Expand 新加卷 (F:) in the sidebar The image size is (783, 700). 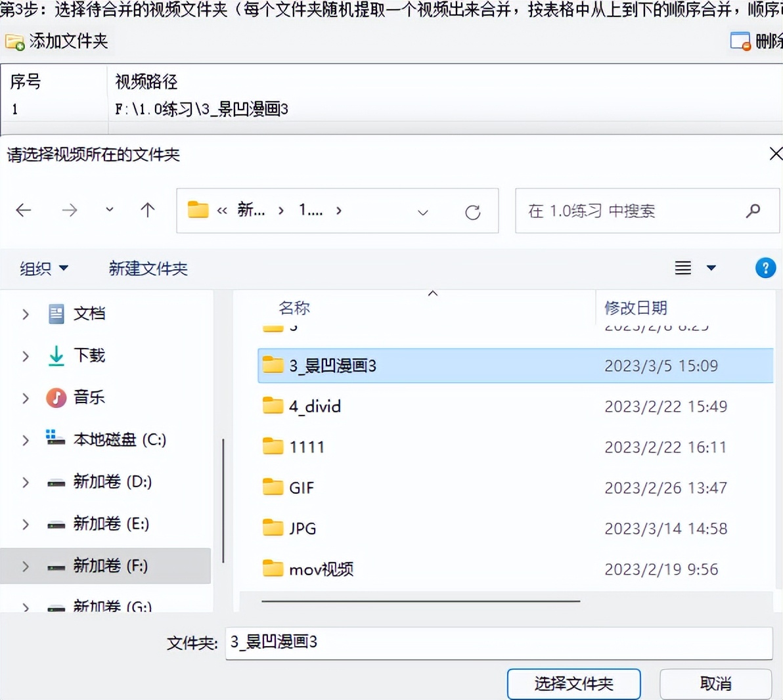pyautogui.click(x=25, y=566)
